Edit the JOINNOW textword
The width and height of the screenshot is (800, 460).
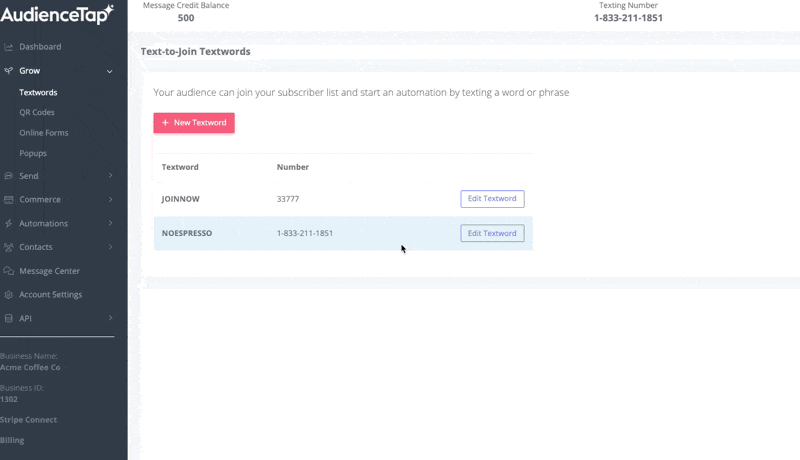pos(492,199)
